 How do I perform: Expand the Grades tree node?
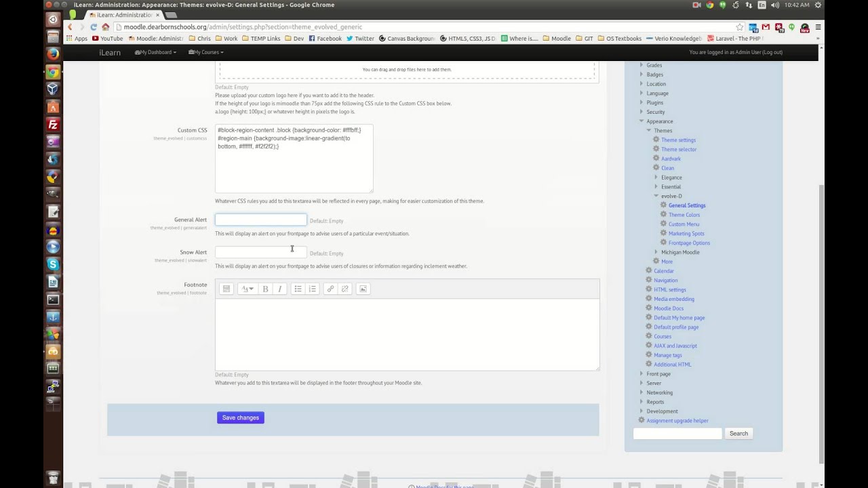pos(642,65)
